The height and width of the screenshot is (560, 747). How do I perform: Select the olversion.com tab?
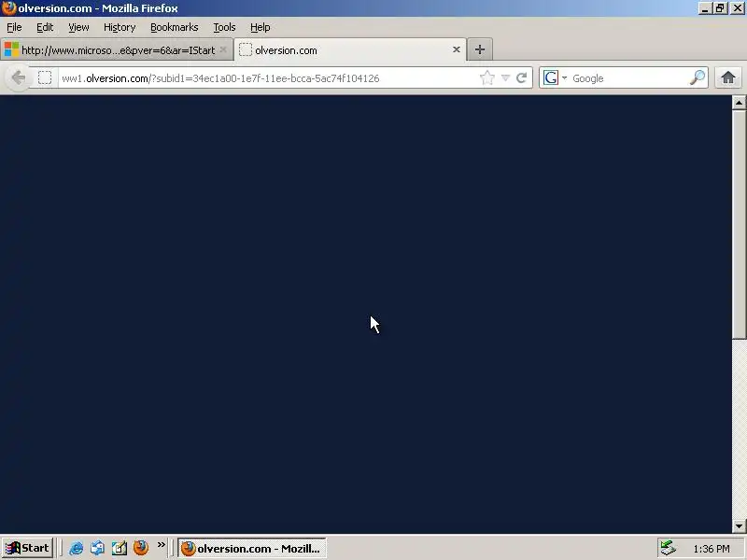(350, 49)
